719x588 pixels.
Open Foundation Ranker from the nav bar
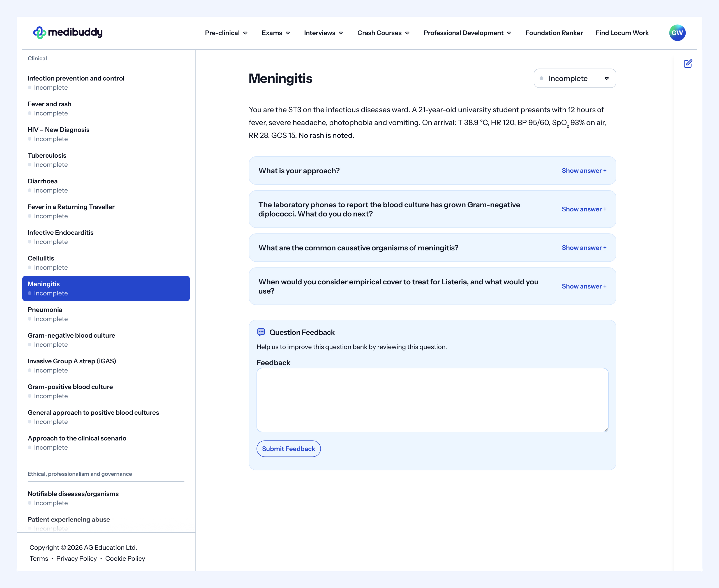tap(554, 33)
